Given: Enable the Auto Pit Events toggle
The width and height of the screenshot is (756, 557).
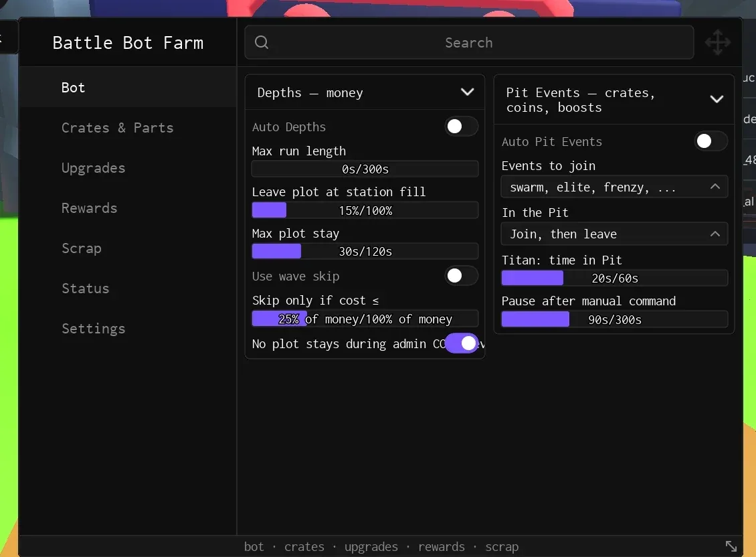Looking at the screenshot, I should pos(711,141).
